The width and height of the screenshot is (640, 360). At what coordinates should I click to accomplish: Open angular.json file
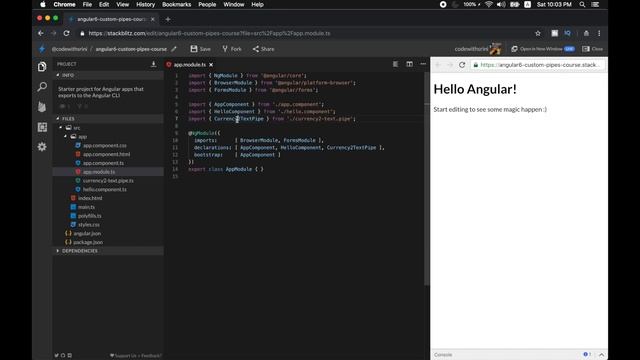point(87,233)
